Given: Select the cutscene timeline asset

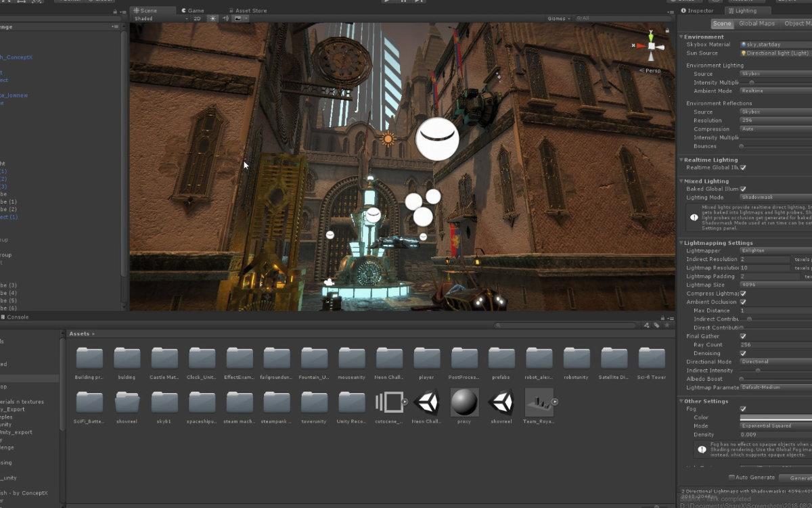Looking at the screenshot, I should 389,402.
